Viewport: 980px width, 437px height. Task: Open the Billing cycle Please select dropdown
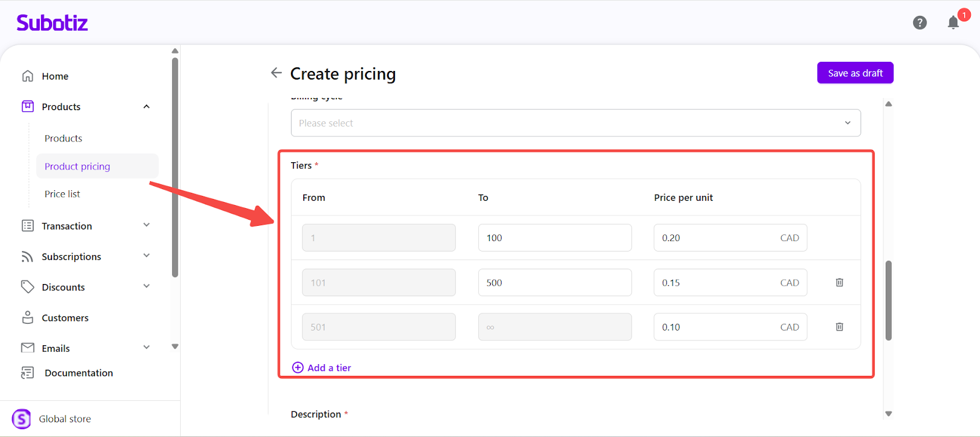[575, 123]
